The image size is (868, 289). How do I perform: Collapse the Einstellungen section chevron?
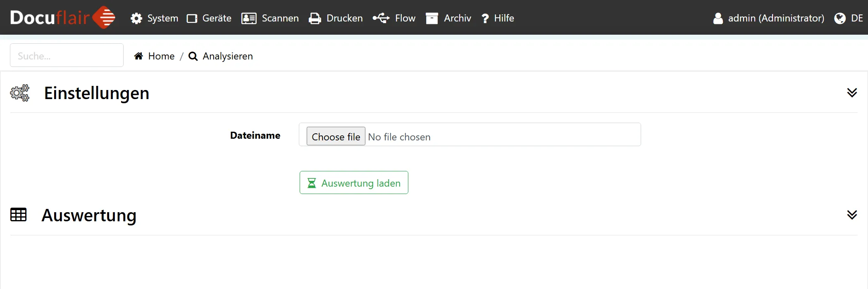coord(852,92)
